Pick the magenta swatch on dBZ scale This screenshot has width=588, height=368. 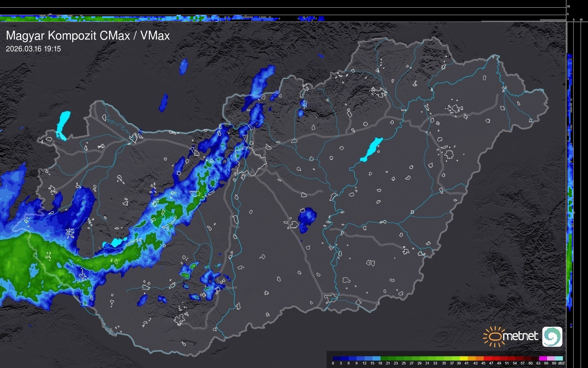[543, 358]
